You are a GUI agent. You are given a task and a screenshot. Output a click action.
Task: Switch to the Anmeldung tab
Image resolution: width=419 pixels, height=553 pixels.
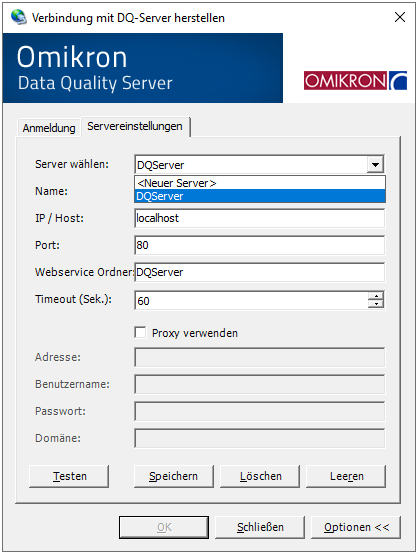tap(49, 128)
